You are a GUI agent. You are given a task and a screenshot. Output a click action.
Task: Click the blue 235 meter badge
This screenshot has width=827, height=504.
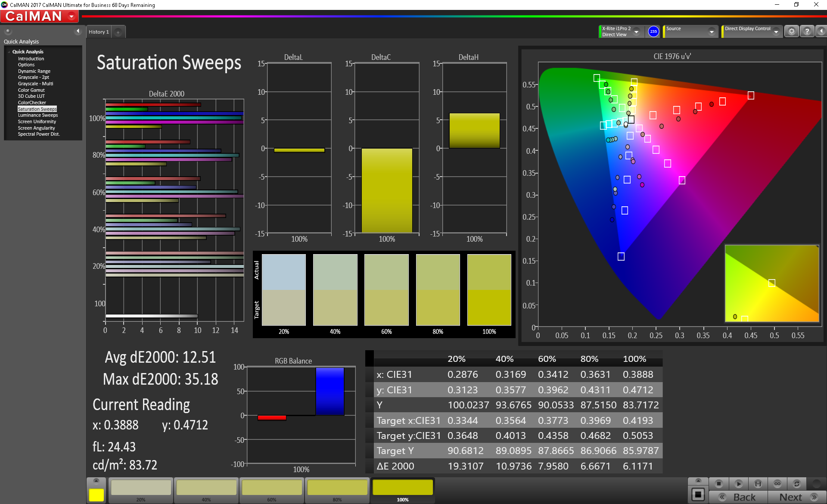[x=653, y=31]
